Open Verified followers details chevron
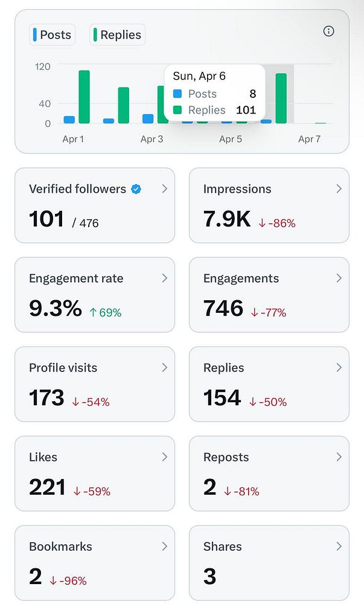364x604 pixels. [x=164, y=189]
